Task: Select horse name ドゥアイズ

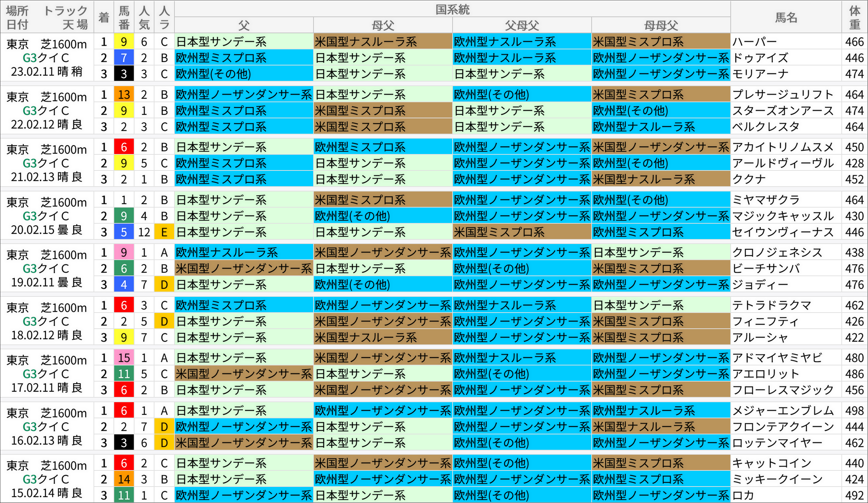Action: click(x=760, y=58)
